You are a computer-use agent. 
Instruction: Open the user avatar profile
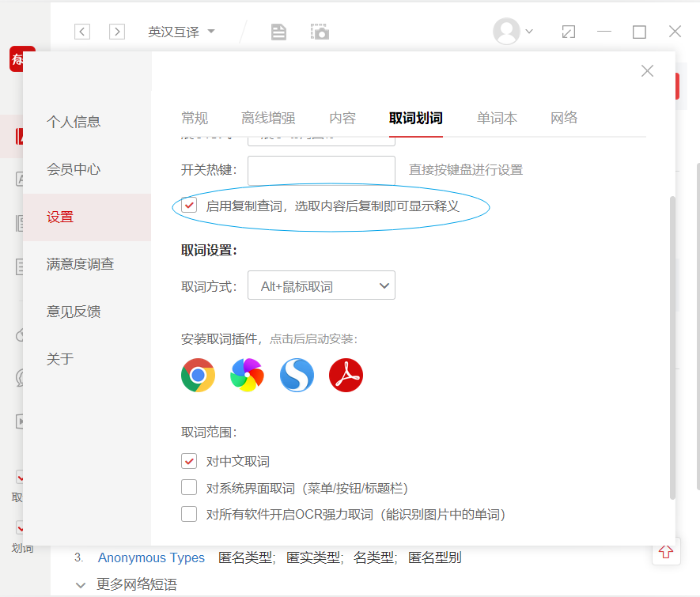point(506,31)
